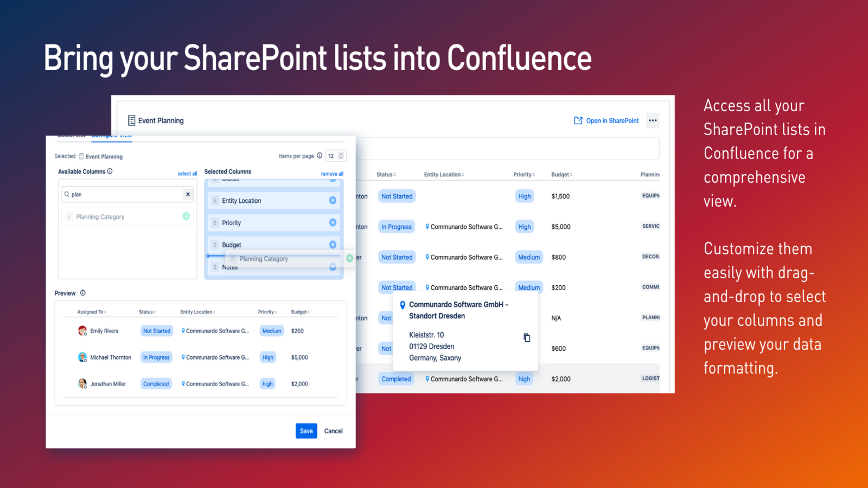Click the info icon next to Preview

click(x=83, y=293)
